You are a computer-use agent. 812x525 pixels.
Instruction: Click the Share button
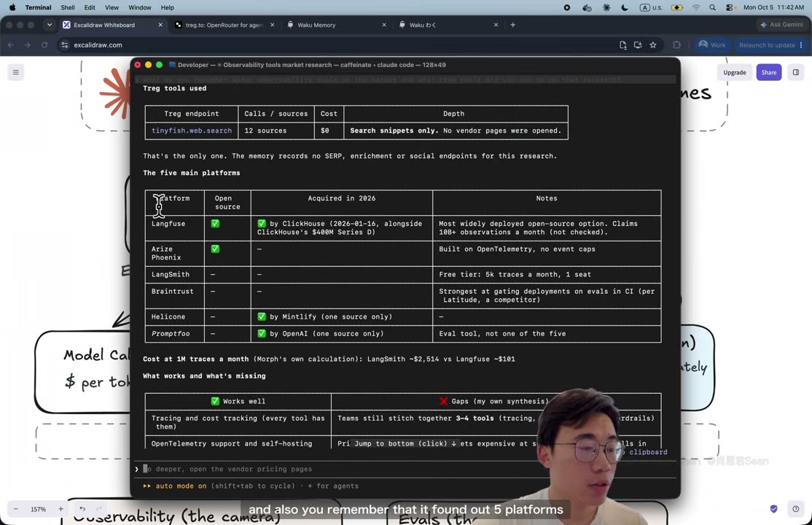click(768, 73)
